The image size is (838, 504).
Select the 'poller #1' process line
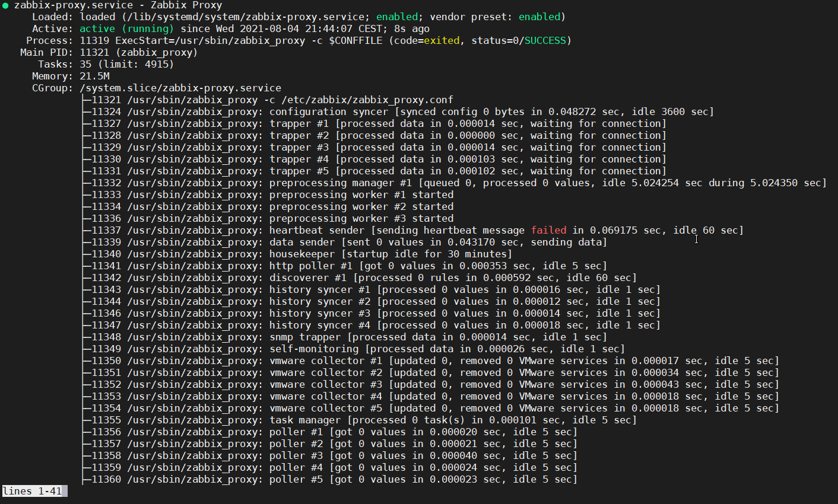[330, 432]
